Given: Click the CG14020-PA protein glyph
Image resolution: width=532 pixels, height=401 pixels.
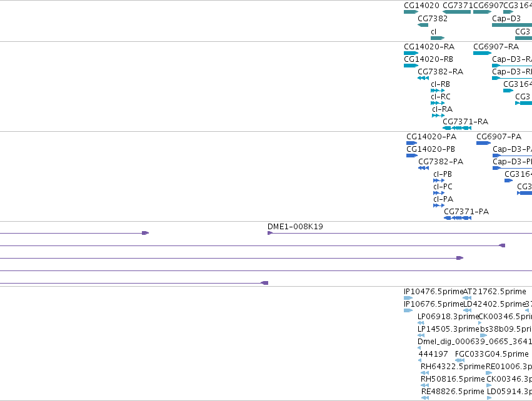Looking at the screenshot, I should point(412,143).
